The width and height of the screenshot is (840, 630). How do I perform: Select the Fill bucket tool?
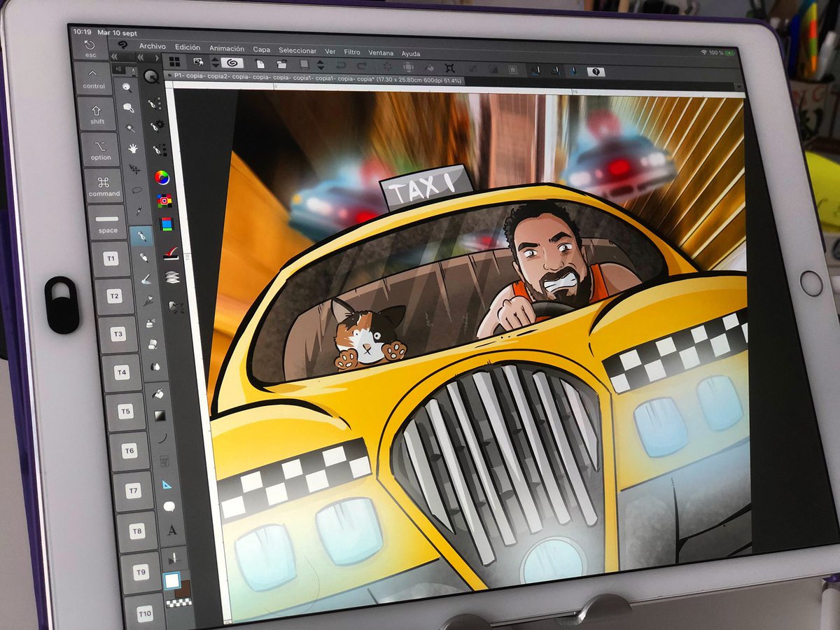157,394
